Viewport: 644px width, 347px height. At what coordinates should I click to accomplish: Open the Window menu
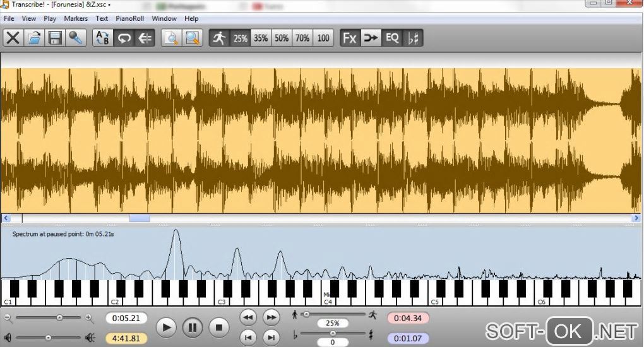[x=164, y=18]
